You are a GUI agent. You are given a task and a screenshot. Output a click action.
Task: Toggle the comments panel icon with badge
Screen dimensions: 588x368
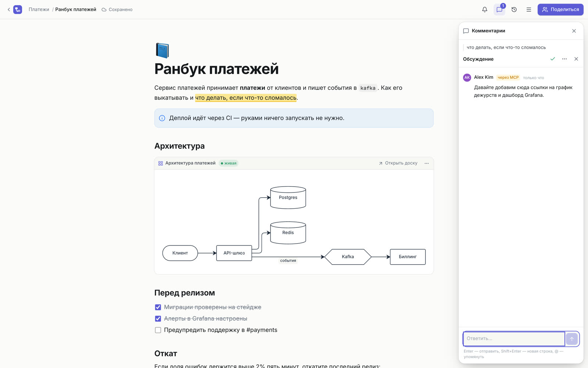point(499,10)
